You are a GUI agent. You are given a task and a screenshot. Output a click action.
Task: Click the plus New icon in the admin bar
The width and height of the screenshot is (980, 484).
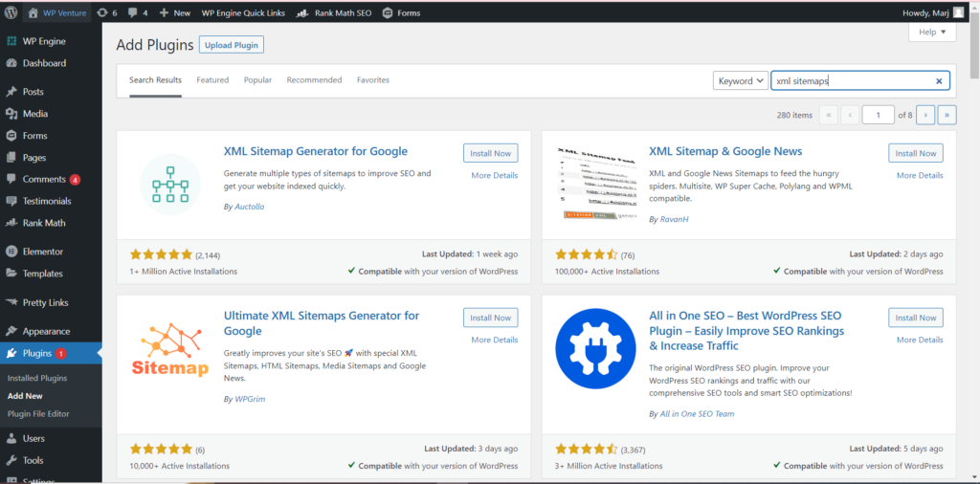(164, 12)
